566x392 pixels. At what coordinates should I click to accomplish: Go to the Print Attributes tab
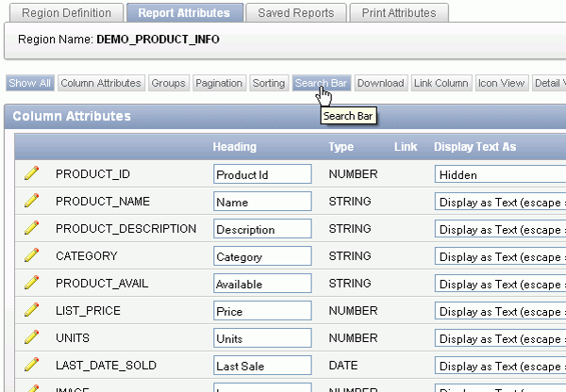(399, 13)
